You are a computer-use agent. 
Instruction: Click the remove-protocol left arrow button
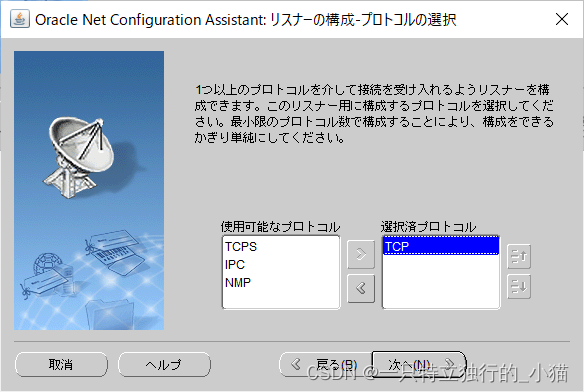pos(361,288)
